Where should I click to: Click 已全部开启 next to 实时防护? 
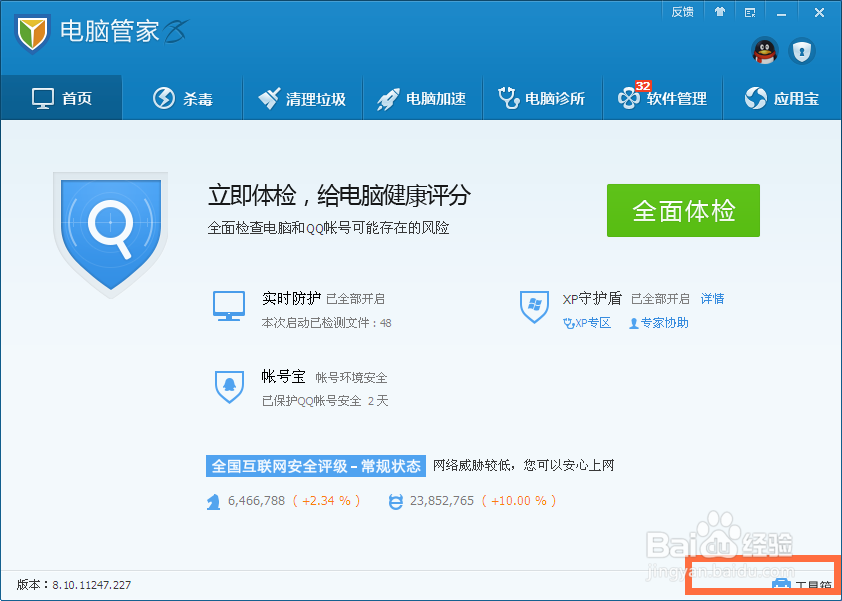pos(355,299)
